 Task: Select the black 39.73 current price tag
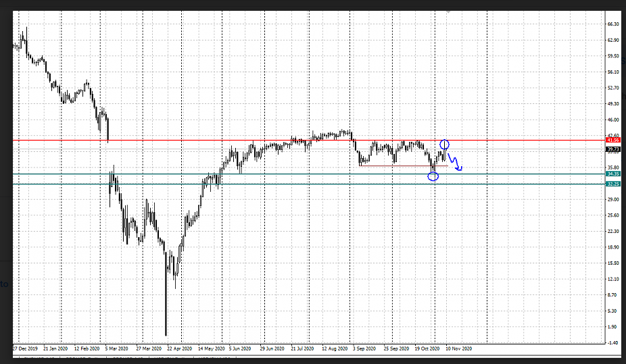612,149
